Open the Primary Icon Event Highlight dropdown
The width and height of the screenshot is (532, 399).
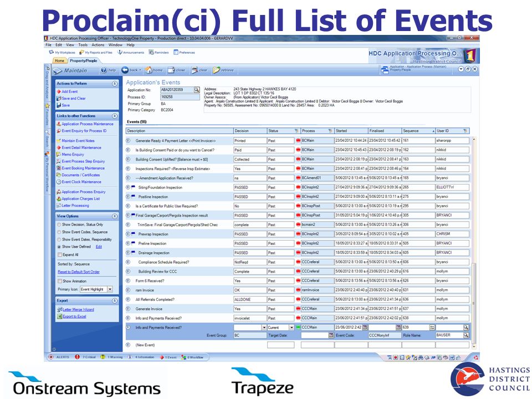(110, 289)
